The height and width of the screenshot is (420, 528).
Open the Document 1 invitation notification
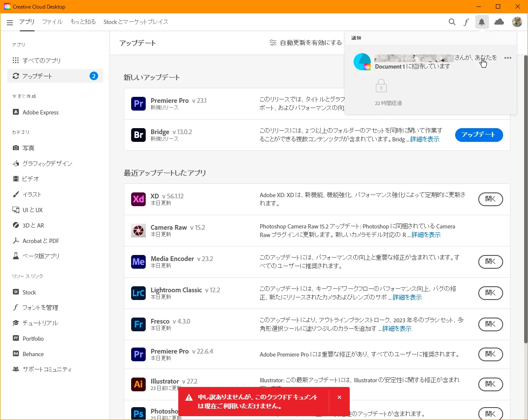(x=430, y=80)
